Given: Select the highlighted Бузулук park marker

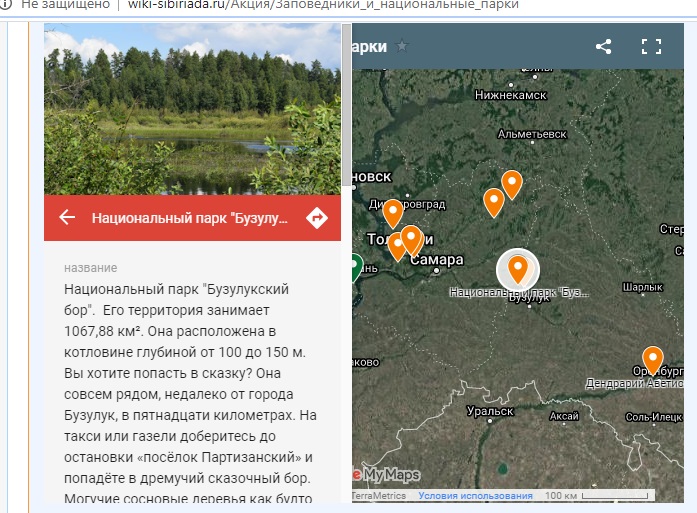Looking at the screenshot, I should tap(518, 269).
